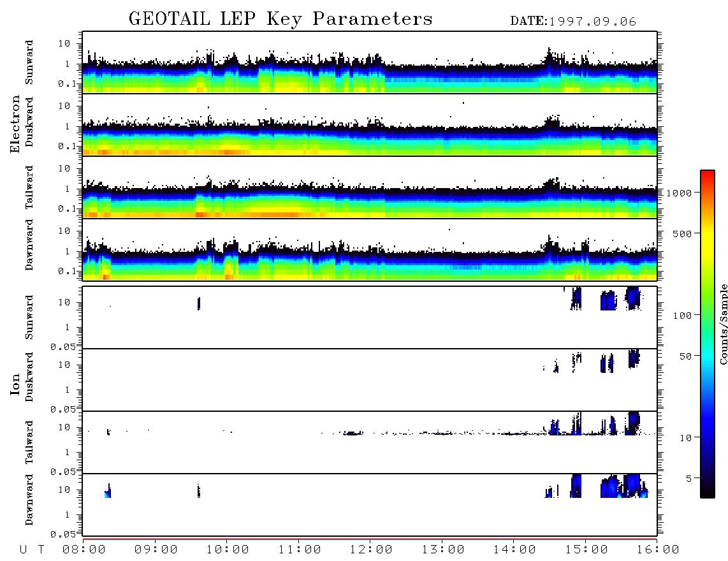
Task: Click the '1000' color bar tick label
Action: coord(679,193)
